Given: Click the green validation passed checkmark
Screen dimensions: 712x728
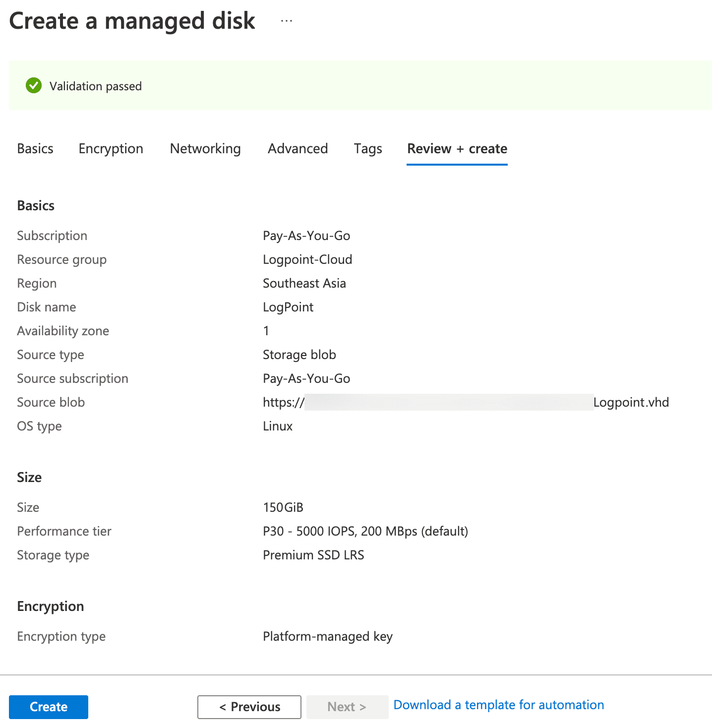Looking at the screenshot, I should click(x=33, y=85).
